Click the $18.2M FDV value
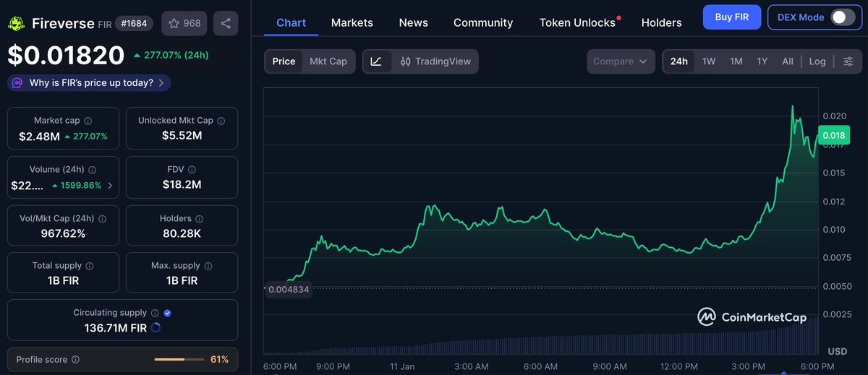This screenshot has height=375, width=868. (182, 185)
